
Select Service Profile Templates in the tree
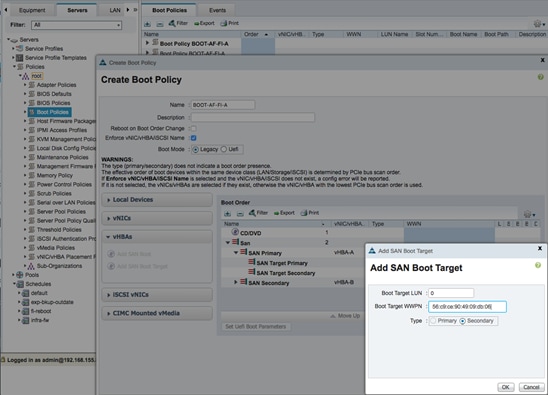click(x=55, y=58)
